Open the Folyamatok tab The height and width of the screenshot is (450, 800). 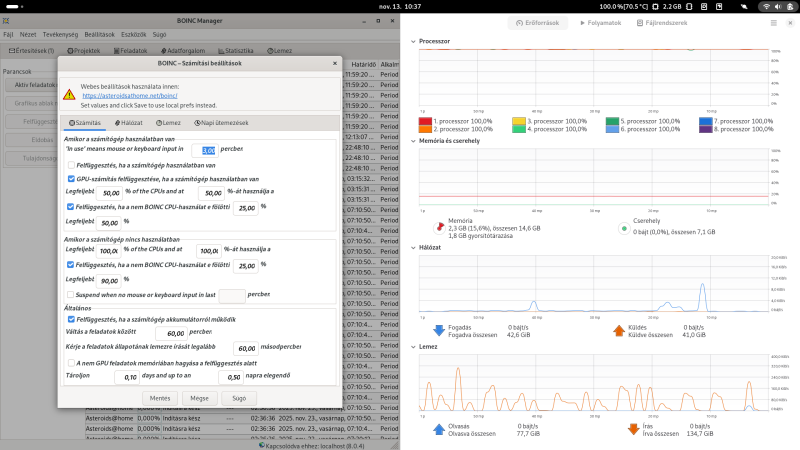(600, 23)
